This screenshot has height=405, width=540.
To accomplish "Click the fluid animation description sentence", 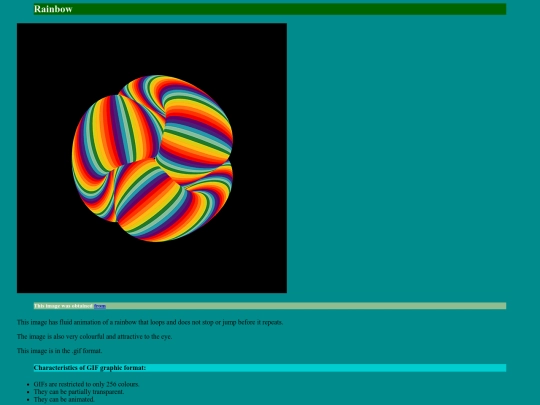I will tap(150, 322).
